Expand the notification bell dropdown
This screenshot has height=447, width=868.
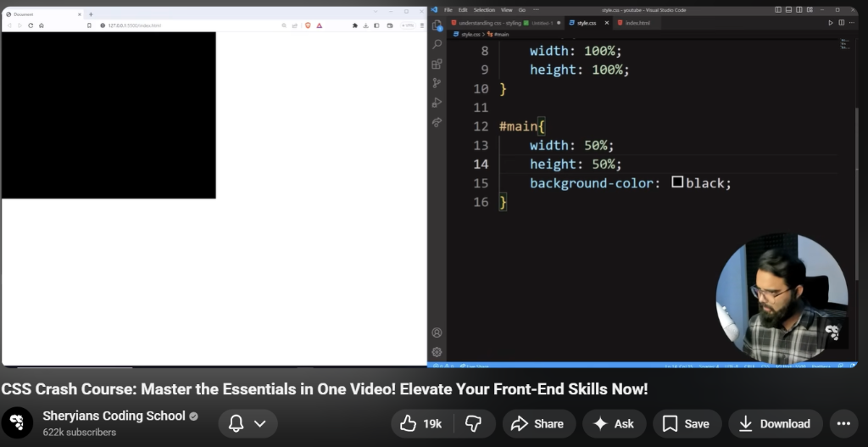pyautogui.click(x=248, y=423)
